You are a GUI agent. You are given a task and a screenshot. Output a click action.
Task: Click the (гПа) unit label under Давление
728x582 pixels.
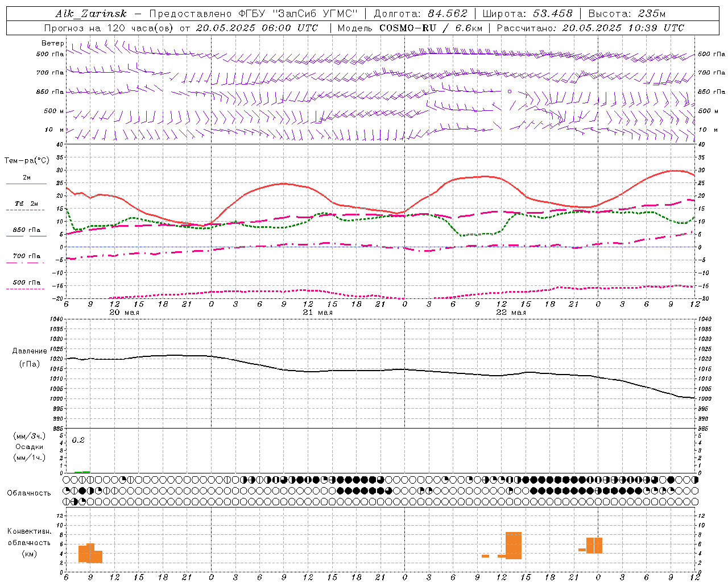point(30,364)
